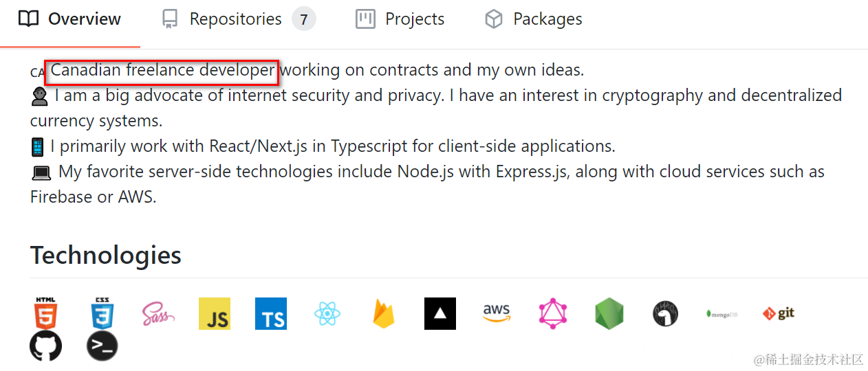Click the Technologies heading
The width and height of the screenshot is (868, 371).
106,255
